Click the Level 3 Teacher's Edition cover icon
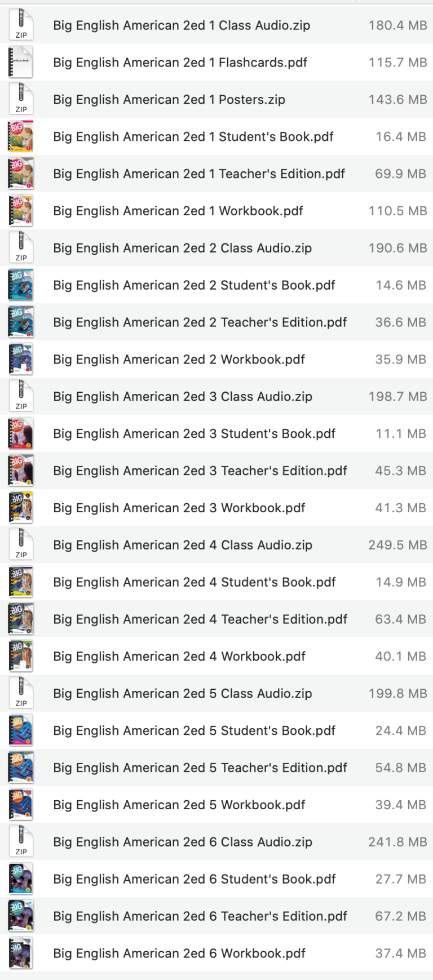 pos(20,470)
